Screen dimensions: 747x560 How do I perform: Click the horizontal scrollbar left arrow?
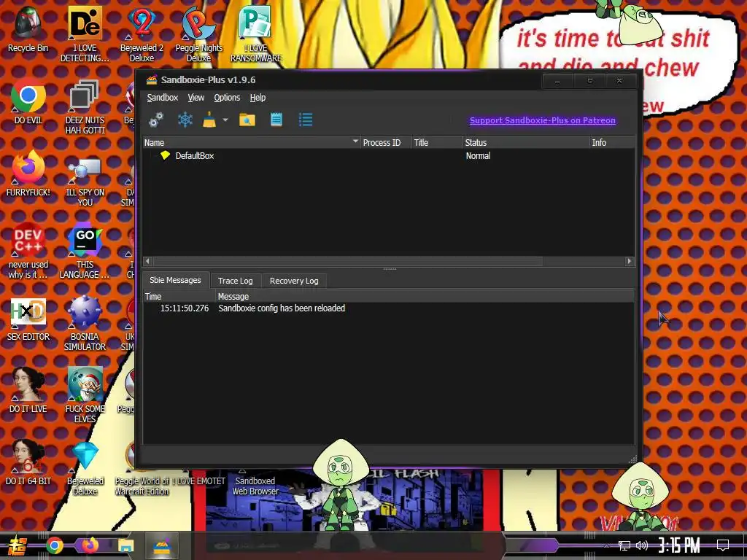(147, 261)
